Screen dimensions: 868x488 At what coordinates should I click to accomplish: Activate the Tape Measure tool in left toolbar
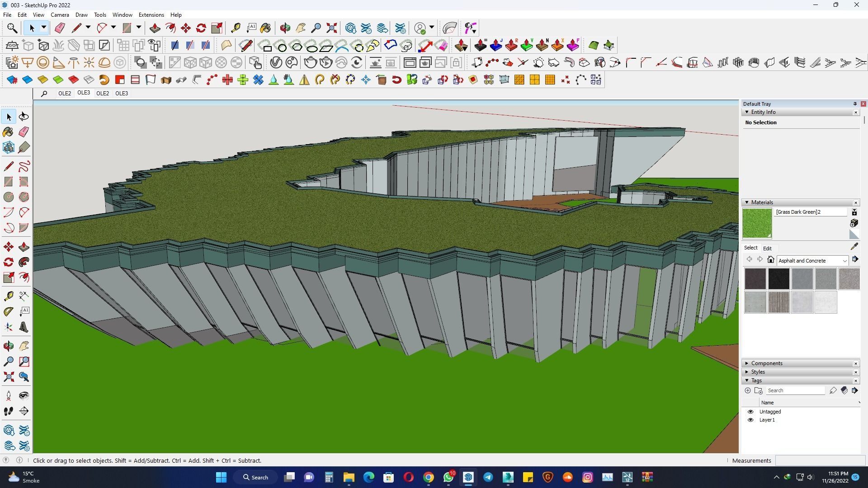pyautogui.click(x=8, y=296)
